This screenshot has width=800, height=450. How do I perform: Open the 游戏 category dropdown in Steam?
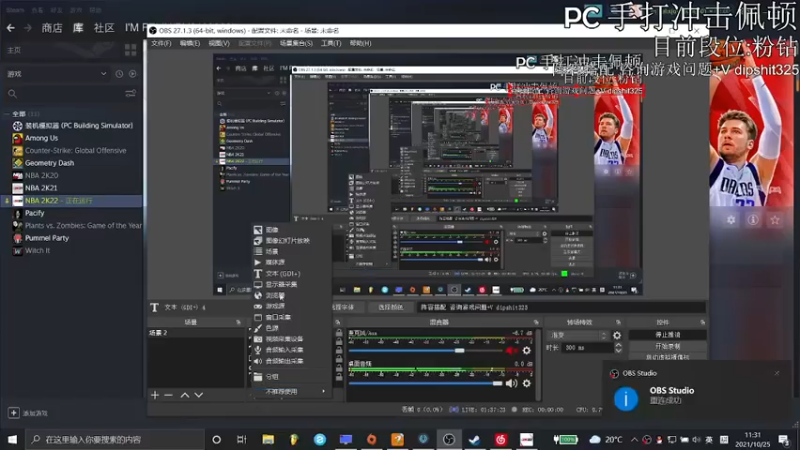tap(57, 74)
